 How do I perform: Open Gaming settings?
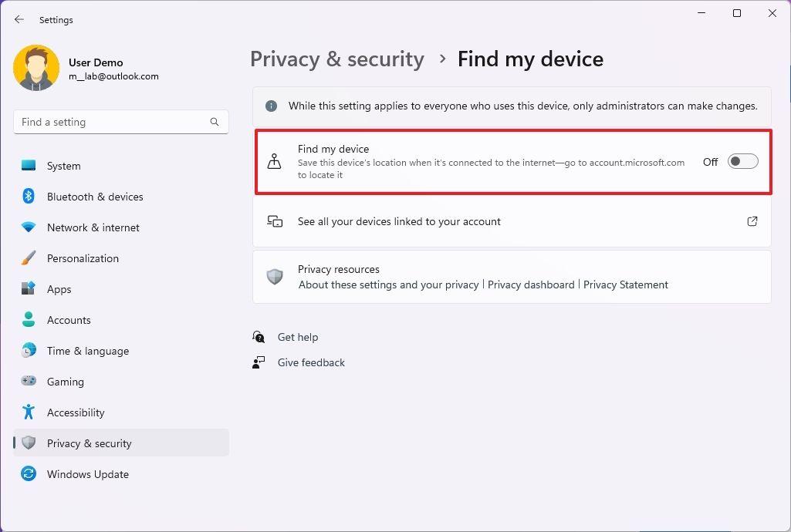pyautogui.click(x=65, y=382)
